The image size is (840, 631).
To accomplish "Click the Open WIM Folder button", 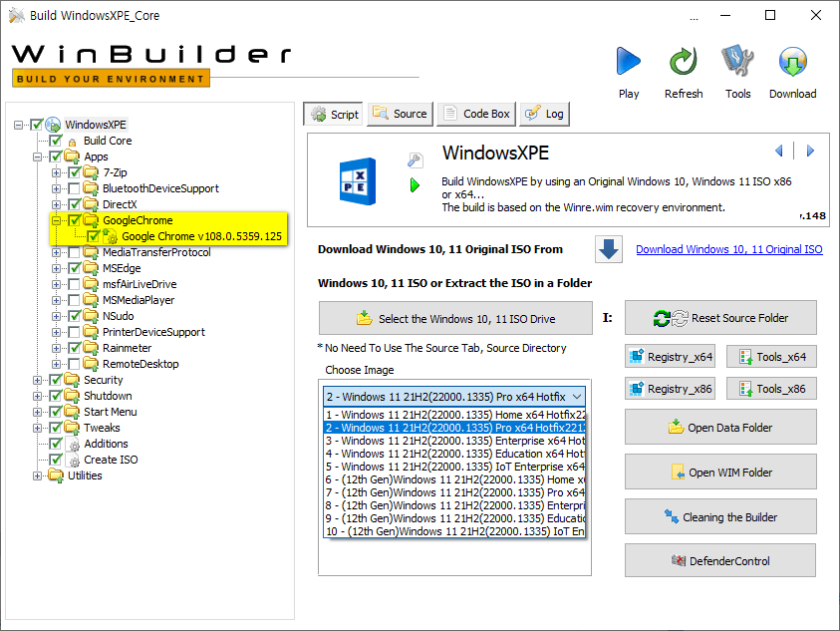I will click(720, 473).
